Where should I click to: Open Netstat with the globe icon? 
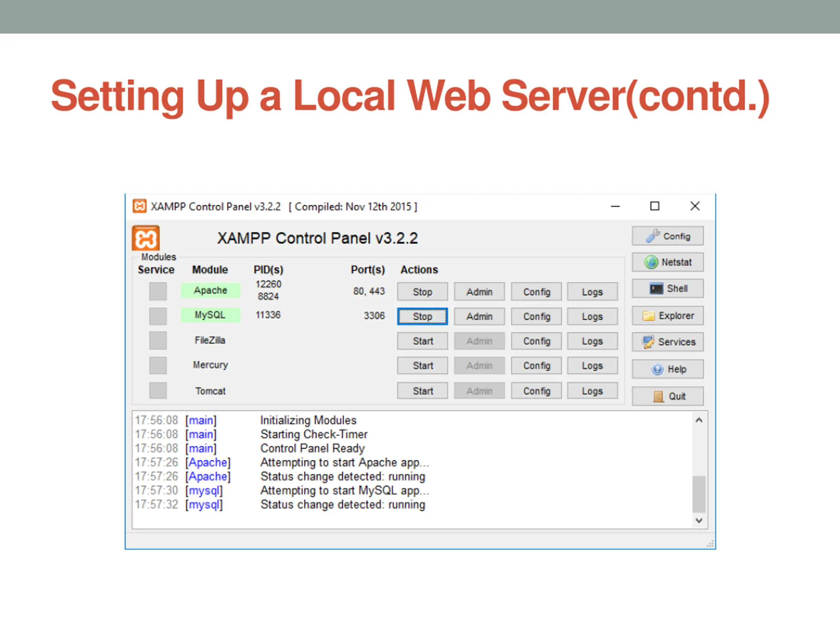pos(668,262)
